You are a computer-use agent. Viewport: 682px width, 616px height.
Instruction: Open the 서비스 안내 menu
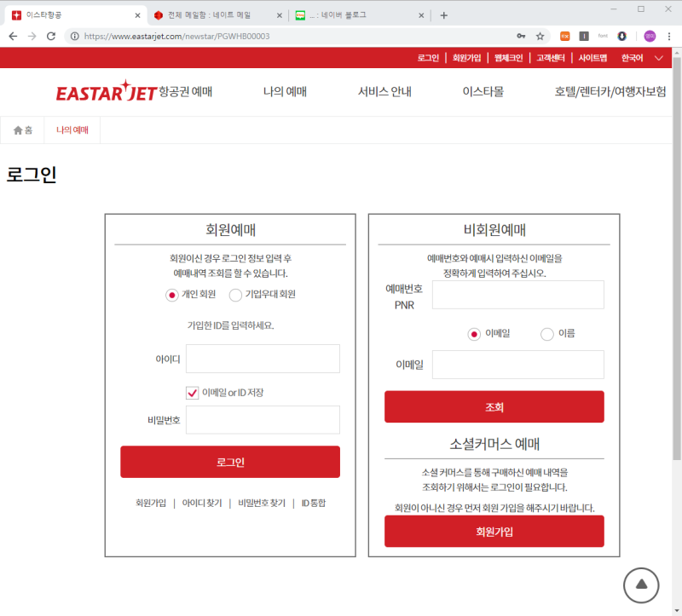tap(384, 92)
